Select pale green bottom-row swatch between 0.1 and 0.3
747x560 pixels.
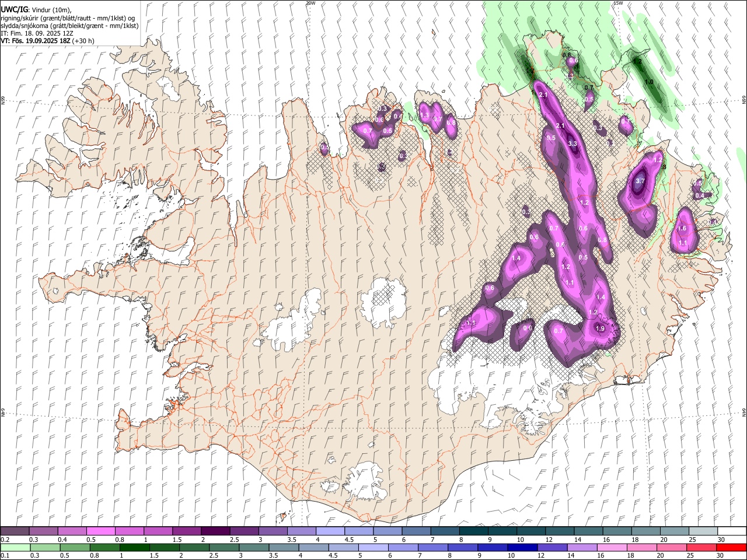click(15, 547)
